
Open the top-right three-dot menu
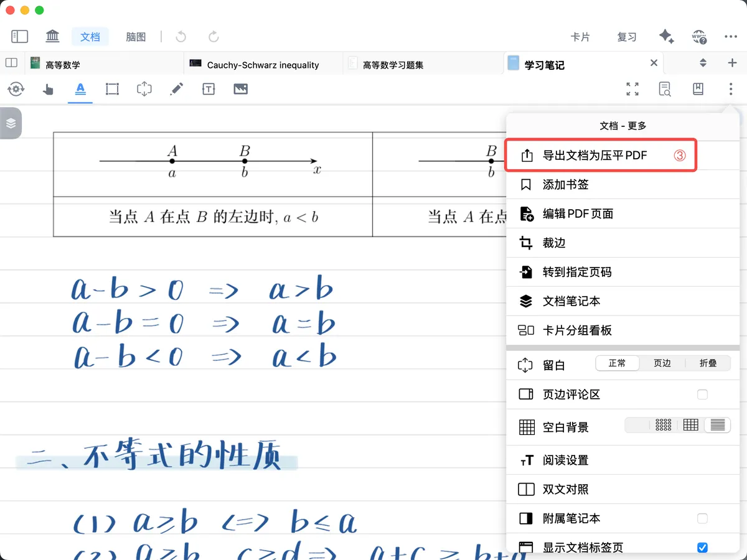(x=731, y=37)
